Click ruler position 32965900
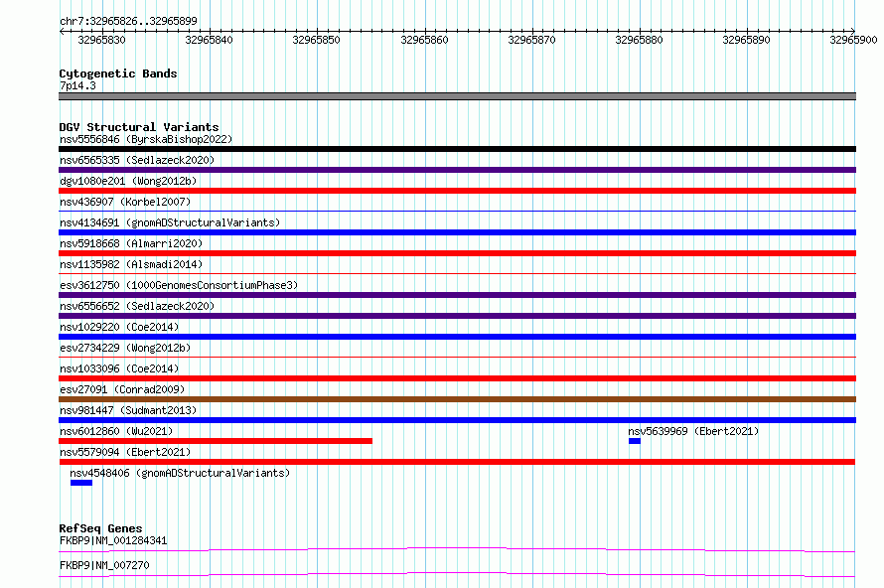884x588 pixels. point(853,40)
